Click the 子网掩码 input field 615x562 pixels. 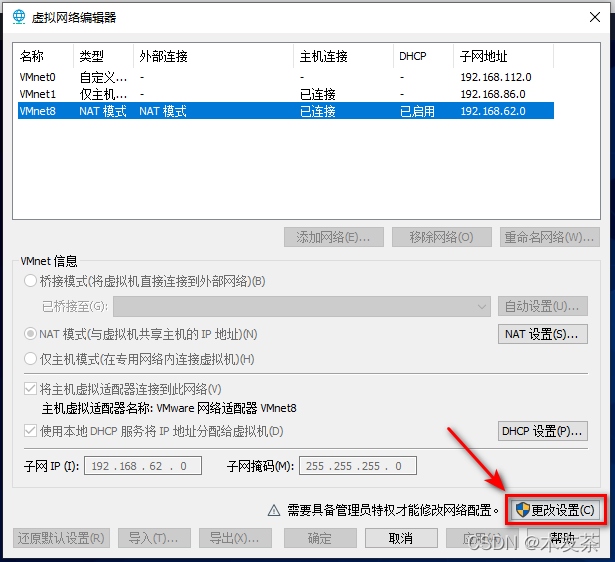click(x=358, y=466)
